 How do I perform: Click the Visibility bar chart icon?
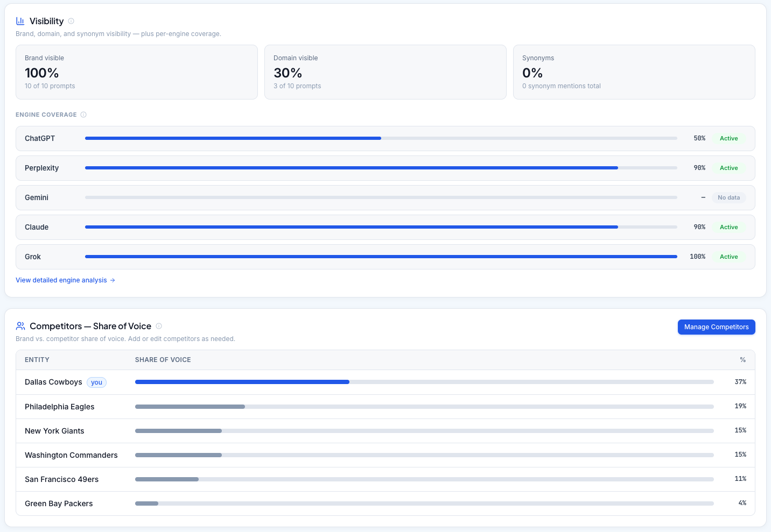(20, 20)
